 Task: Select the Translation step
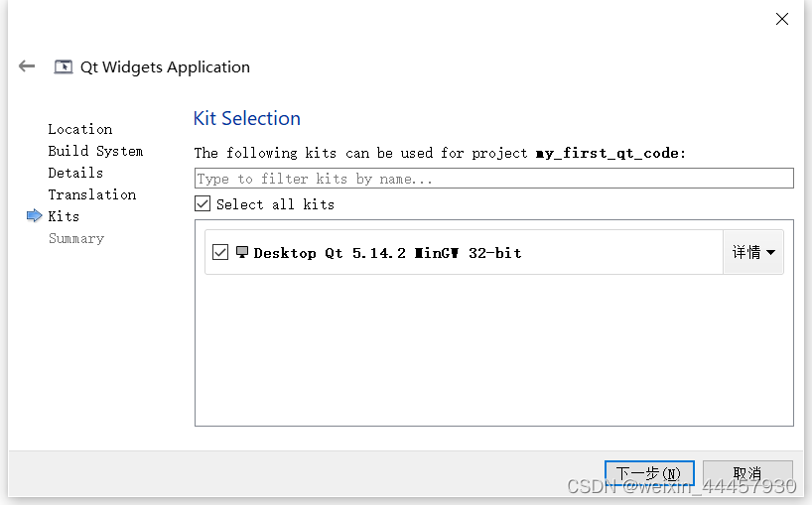click(92, 194)
